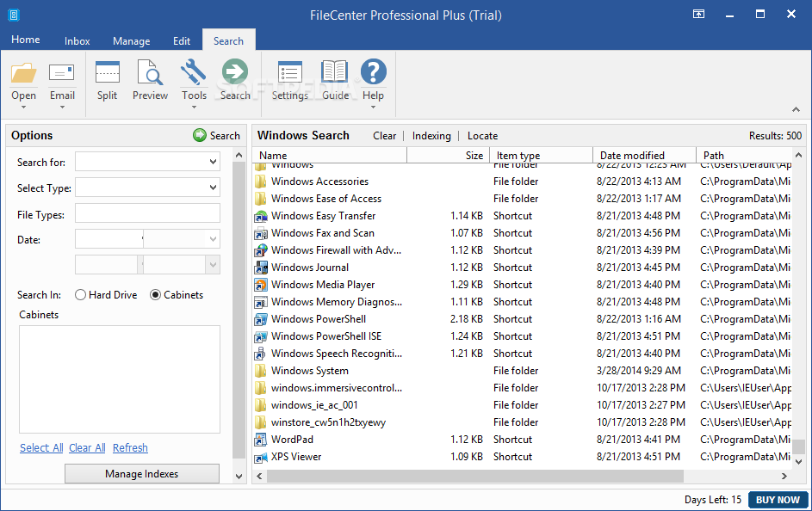
Task: Expand the Email button dropdown arrow
Action: coord(62,107)
